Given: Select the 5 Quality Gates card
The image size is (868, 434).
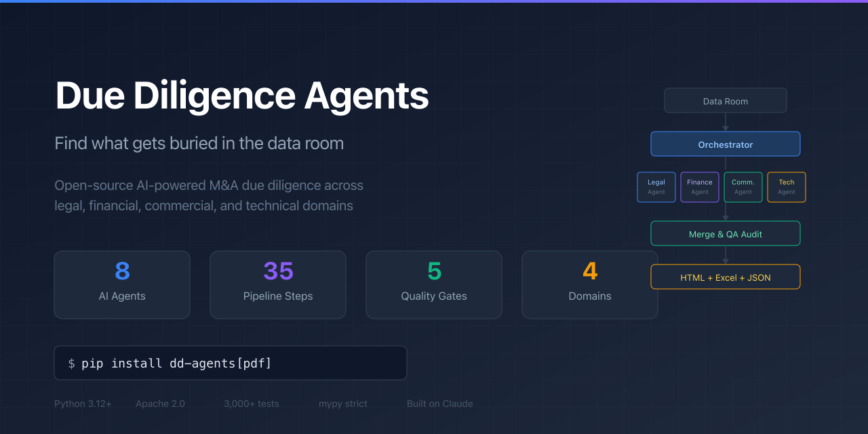Looking at the screenshot, I should (x=433, y=284).
